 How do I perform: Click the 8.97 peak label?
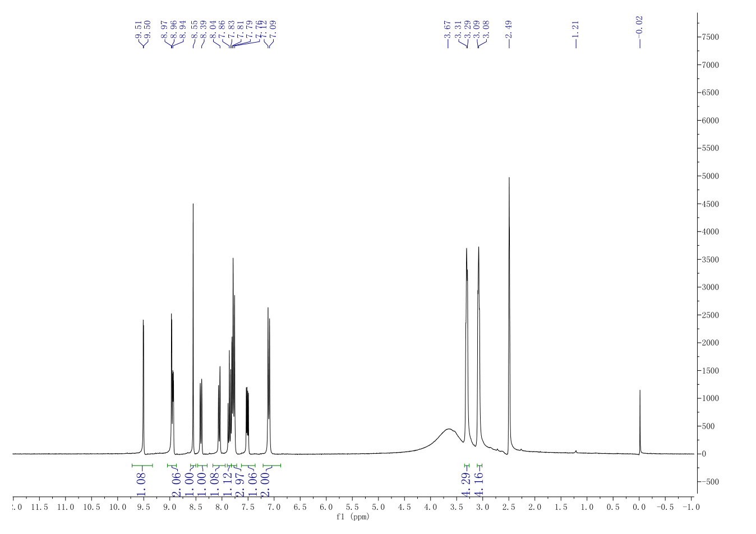(164, 29)
